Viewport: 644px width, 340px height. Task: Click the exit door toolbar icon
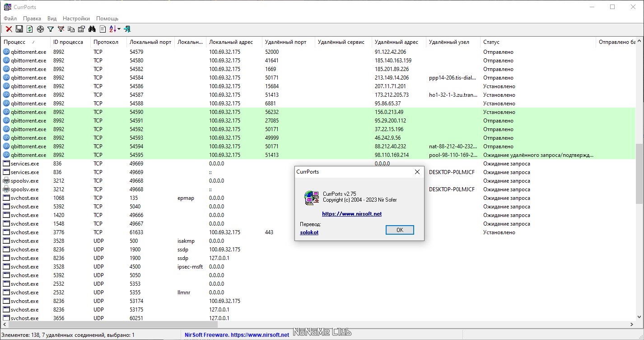127,29
